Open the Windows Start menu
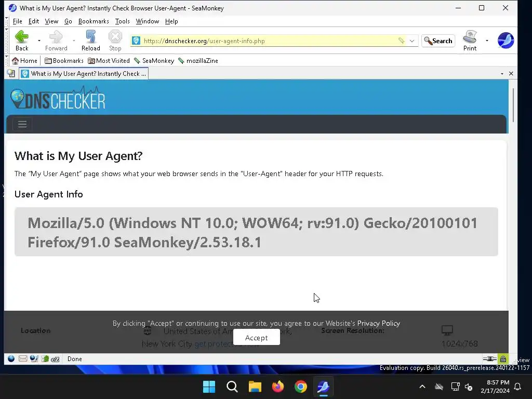 tap(209, 387)
